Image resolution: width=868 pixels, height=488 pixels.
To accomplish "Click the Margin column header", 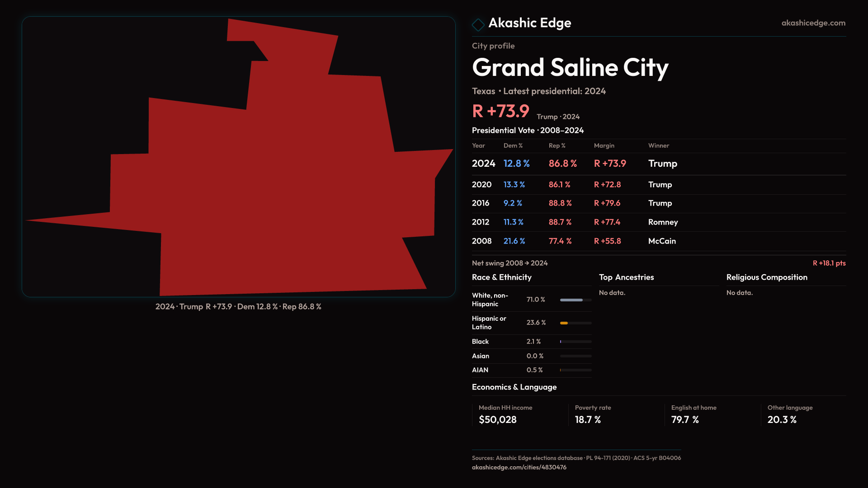I will tap(604, 146).
